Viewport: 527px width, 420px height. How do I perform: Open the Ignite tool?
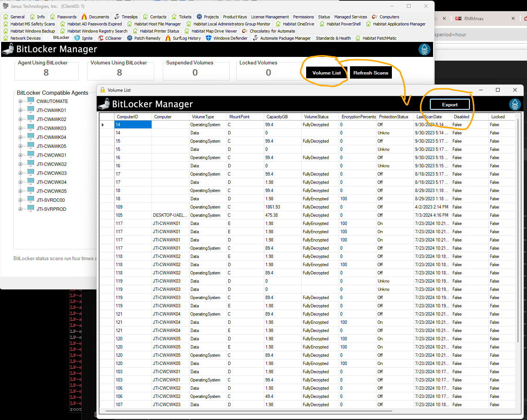click(83, 38)
